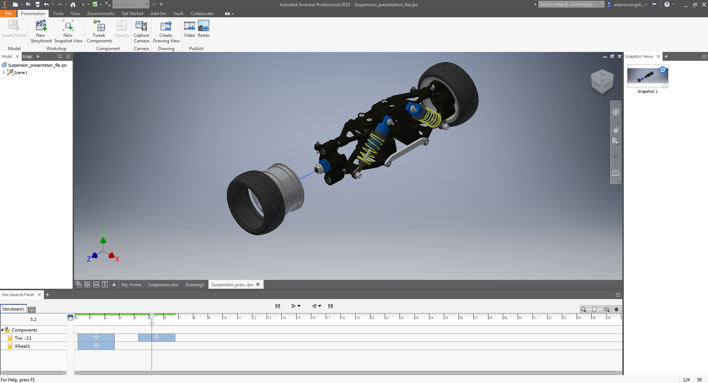708x383 pixels.
Task: Click the timeline zoom slider handle
Action: [594, 309]
